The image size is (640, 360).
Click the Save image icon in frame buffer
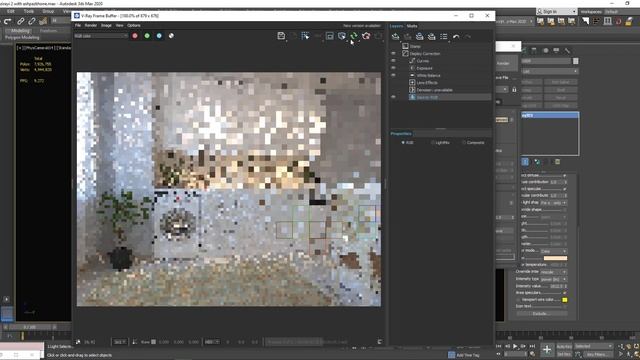[x=281, y=36]
